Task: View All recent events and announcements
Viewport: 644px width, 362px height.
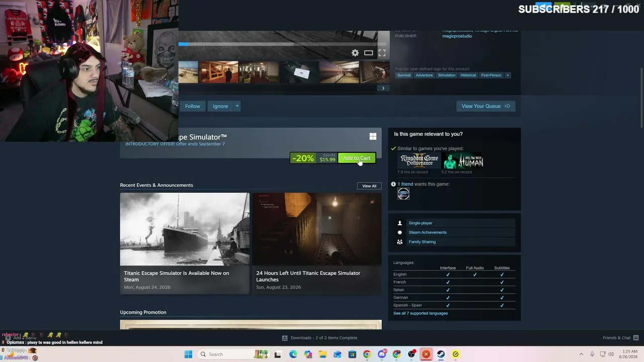Action: (x=369, y=186)
